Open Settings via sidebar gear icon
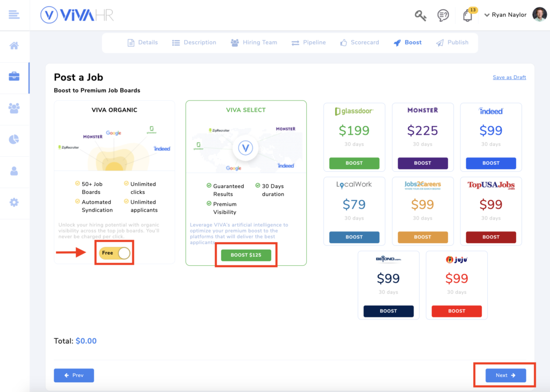This screenshot has height=392, width=550. pos(14,202)
